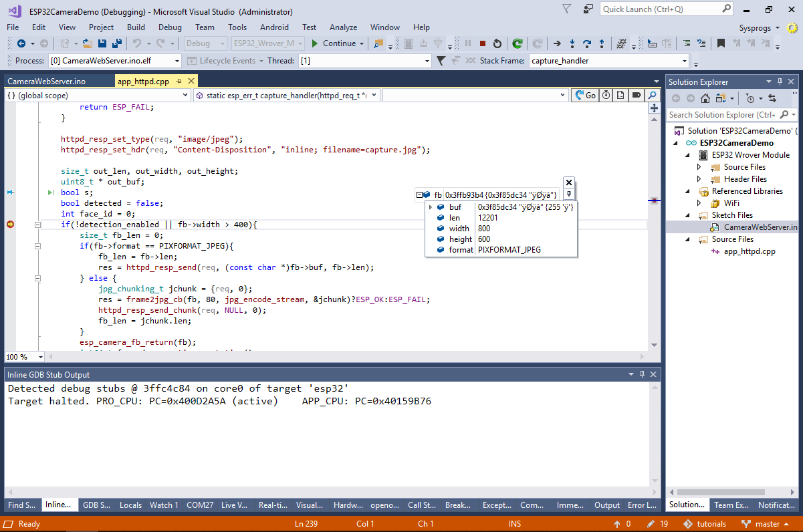Click the Show Next Statement arrow
The height and width of the screenshot is (532, 803).
556,43
